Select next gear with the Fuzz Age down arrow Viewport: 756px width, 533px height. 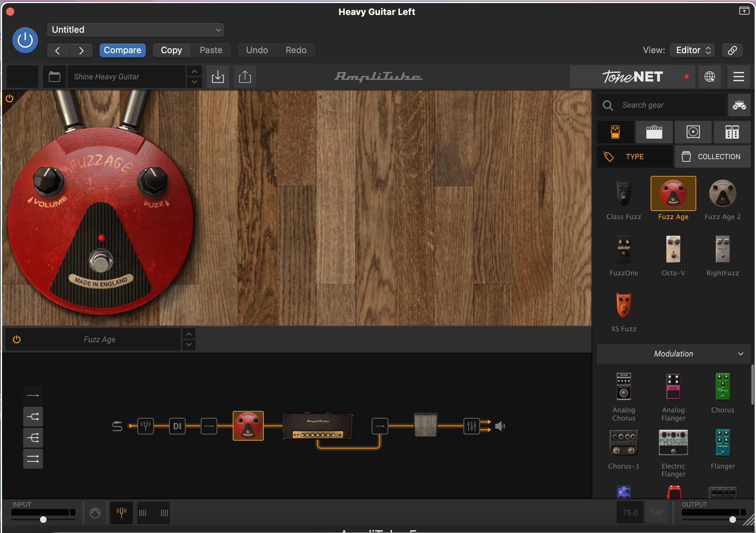click(189, 345)
